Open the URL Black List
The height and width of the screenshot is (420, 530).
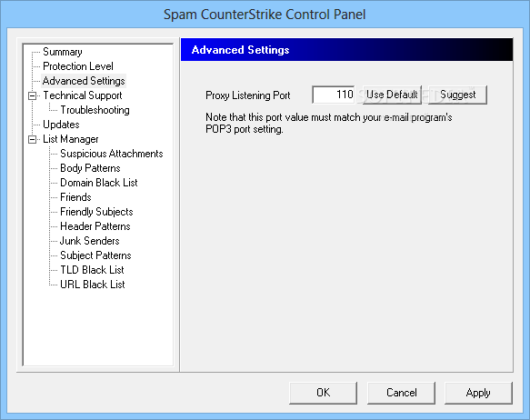click(93, 285)
